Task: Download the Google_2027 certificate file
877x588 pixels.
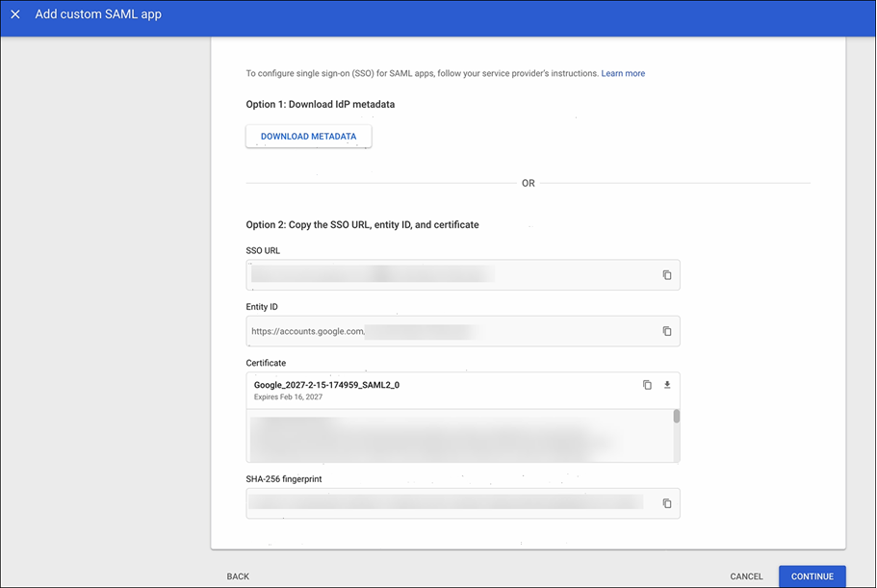Action: [x=666, y=383]
